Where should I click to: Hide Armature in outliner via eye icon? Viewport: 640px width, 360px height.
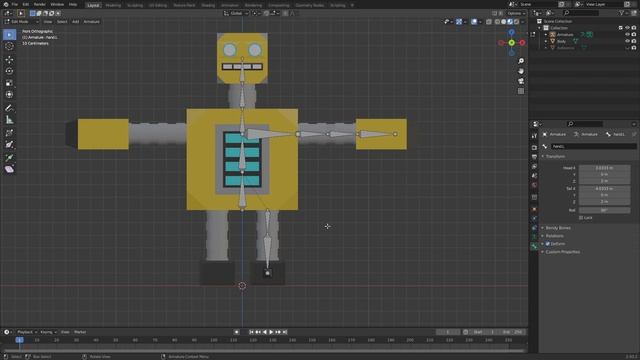(627, 34)
